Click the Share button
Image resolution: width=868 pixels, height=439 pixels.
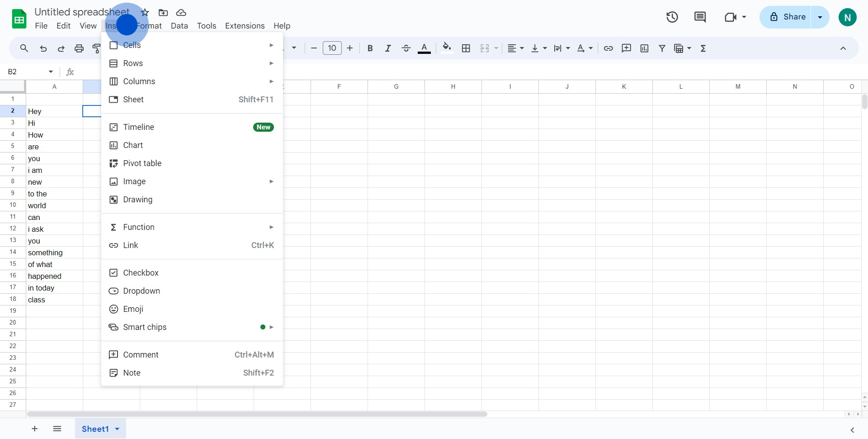coord(786,17)
